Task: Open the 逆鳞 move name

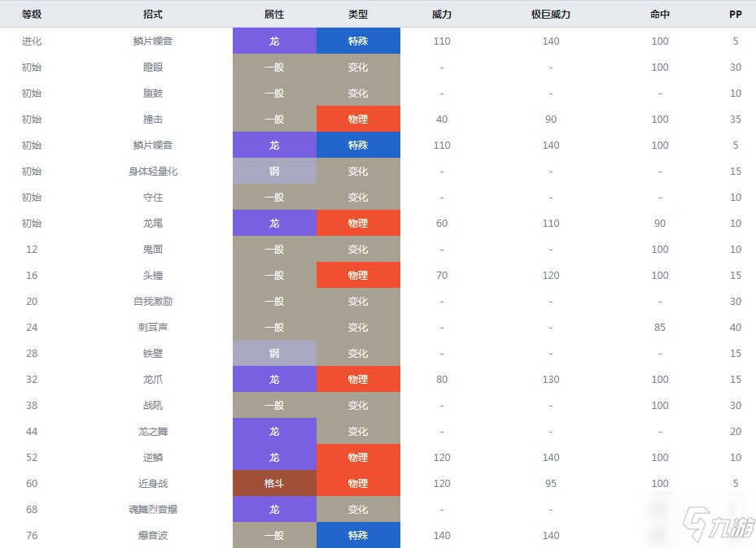Action: (152, 457)
